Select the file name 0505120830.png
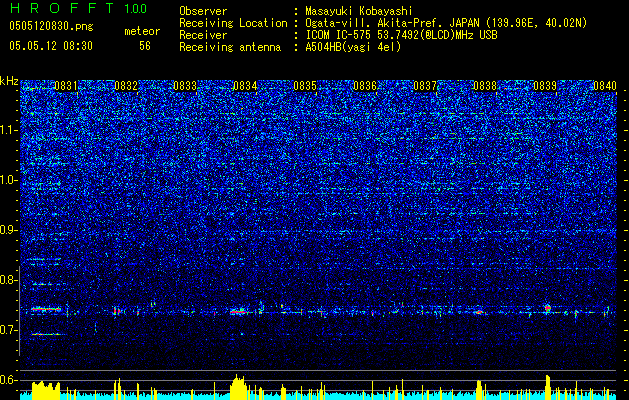 (51, 26)
